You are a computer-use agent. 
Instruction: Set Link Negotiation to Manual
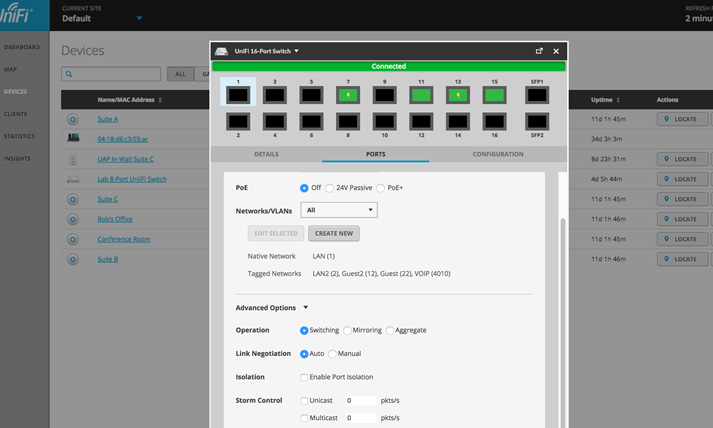click(x=332, y=354)
